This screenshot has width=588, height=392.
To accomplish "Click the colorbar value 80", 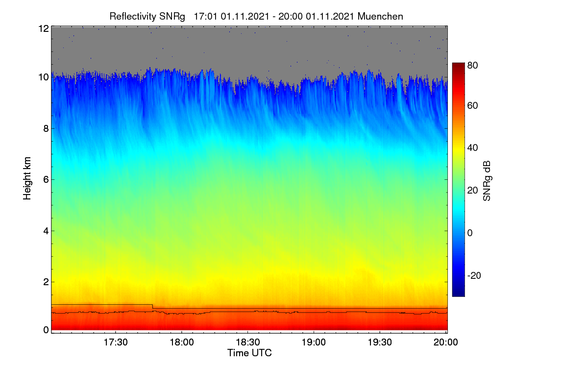I will (472, 65).
